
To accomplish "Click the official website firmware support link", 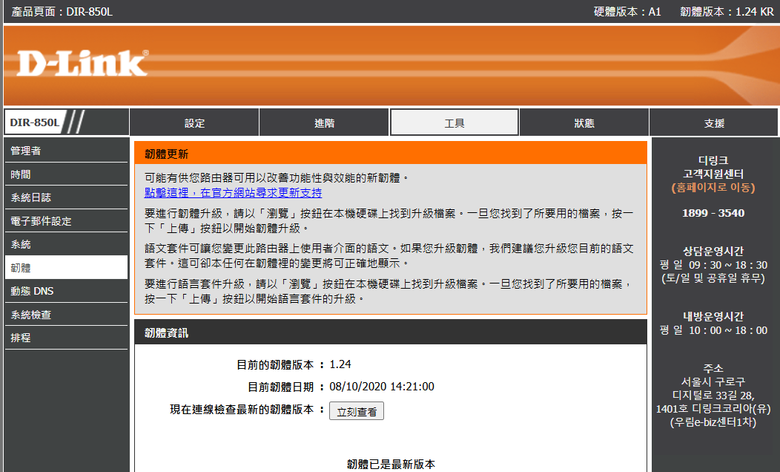I will click(233, 192).
